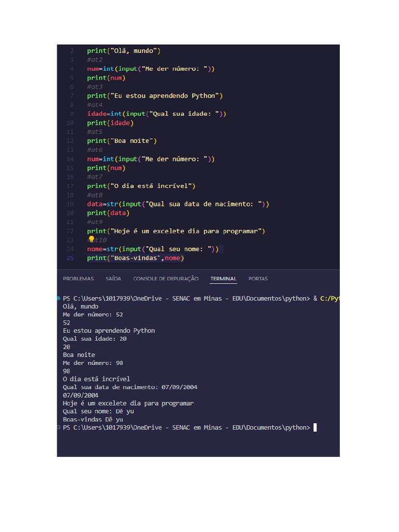This screenshot has width=399, height=532.
Task: Select the TERMINAL tab
Action: pos(223,278)
